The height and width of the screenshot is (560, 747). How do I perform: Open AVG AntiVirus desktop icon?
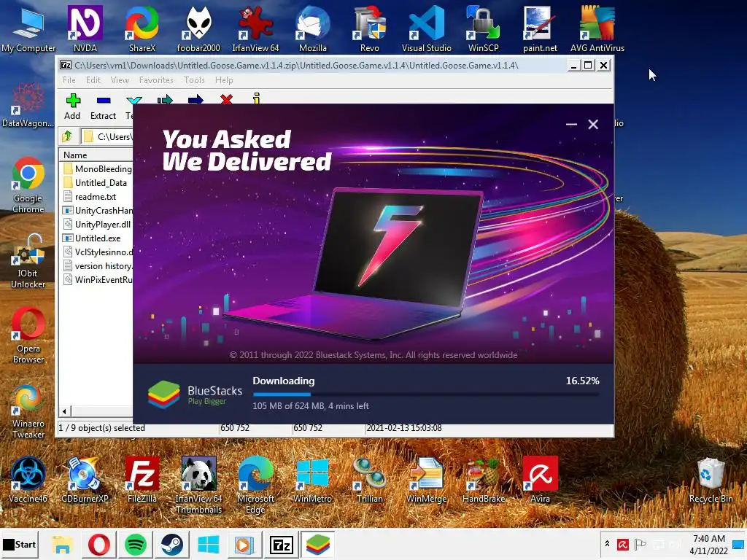click(597, 28)
